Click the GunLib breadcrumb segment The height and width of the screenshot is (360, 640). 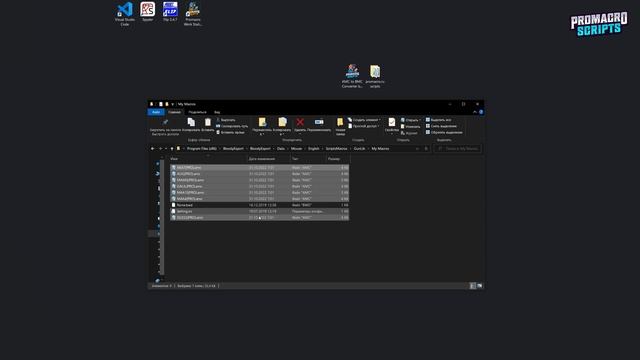click(x=360, y=149)
